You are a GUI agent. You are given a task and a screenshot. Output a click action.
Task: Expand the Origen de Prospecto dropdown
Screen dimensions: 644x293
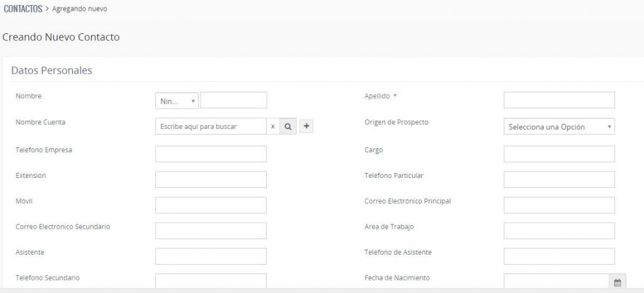coord(559,127)
